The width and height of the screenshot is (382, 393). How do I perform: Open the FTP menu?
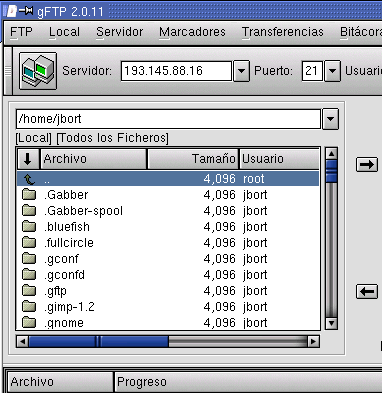click(x=21, y=32)
